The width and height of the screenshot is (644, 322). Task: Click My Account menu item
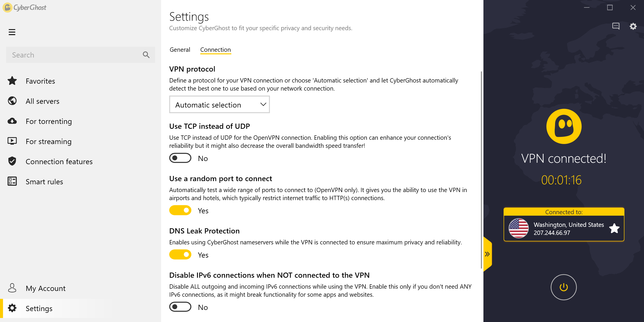46,287
